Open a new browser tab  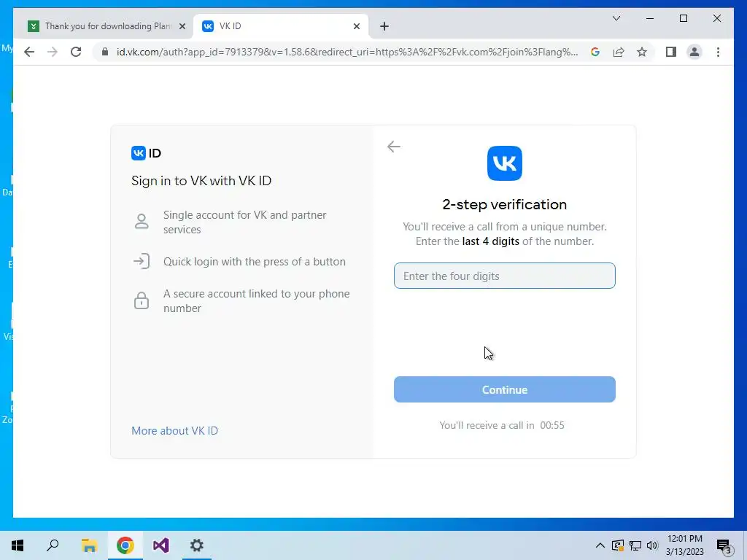click(384, 26)
